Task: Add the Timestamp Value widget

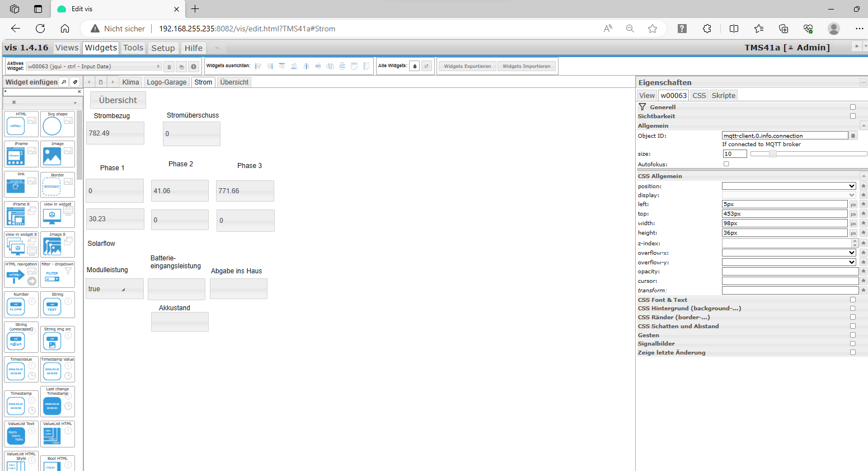Action: click(x=58, y=369)
